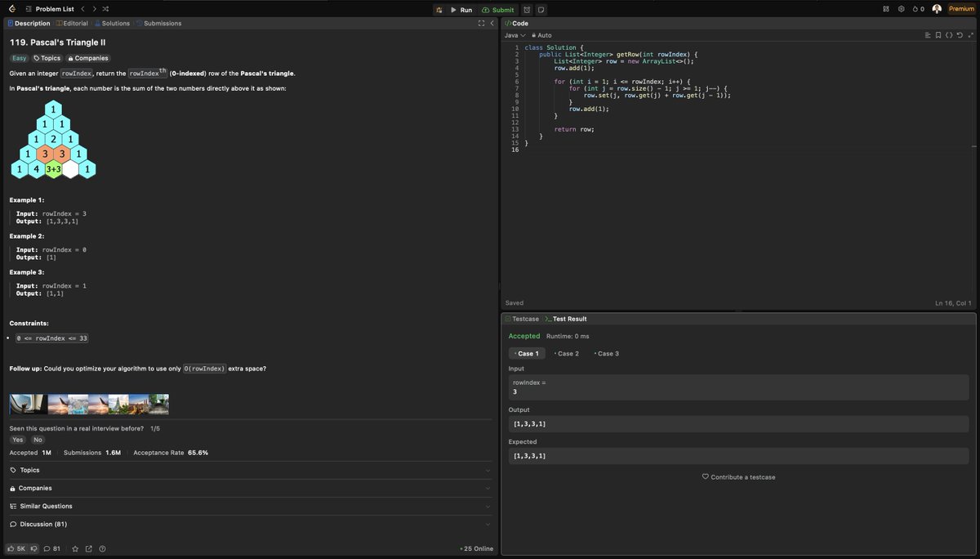Click the thumbs up like icon
The height and width of the screenshot is (559, 980).
point(11,548)
